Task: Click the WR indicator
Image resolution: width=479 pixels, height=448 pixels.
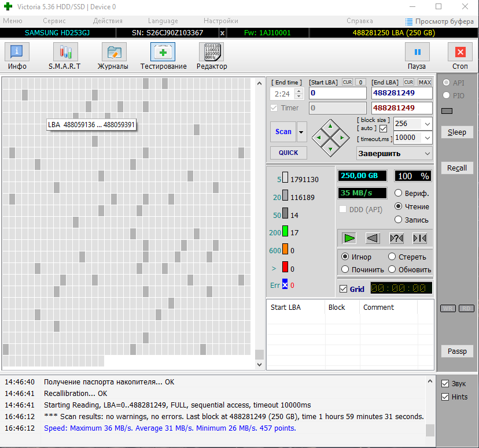Action: click(448, 308)
